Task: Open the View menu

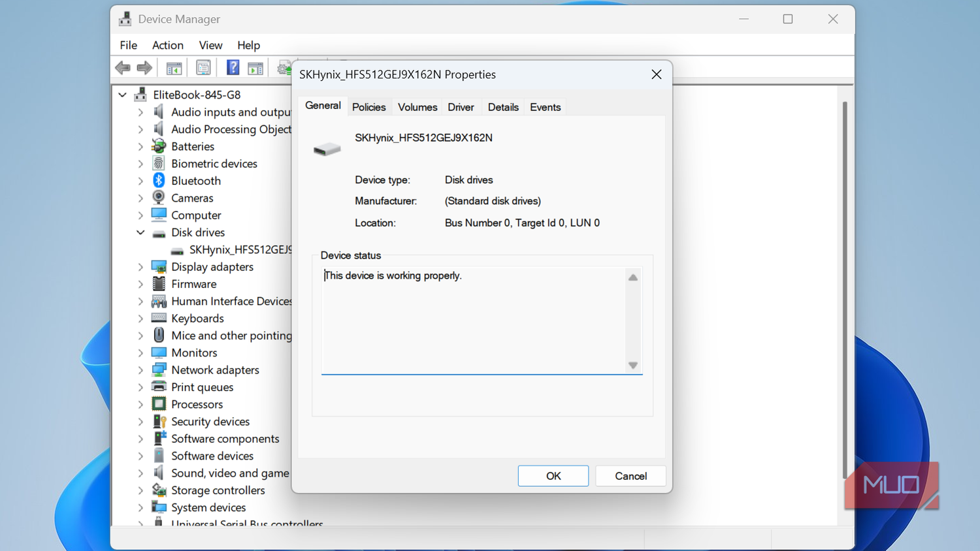Action: 210,45
